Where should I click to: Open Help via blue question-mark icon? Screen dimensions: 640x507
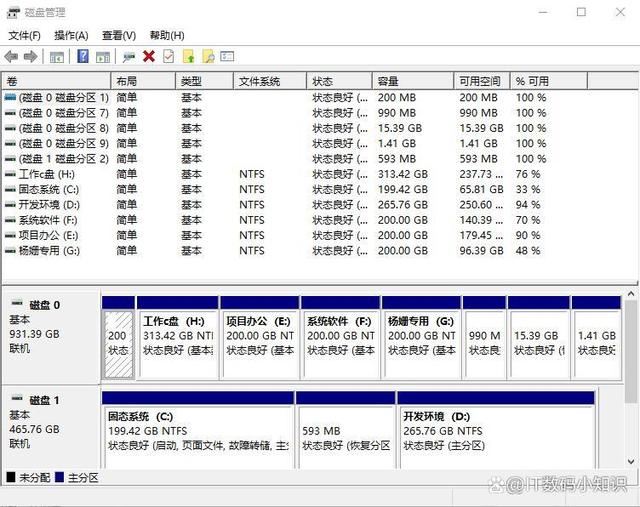tap(83, 56)
